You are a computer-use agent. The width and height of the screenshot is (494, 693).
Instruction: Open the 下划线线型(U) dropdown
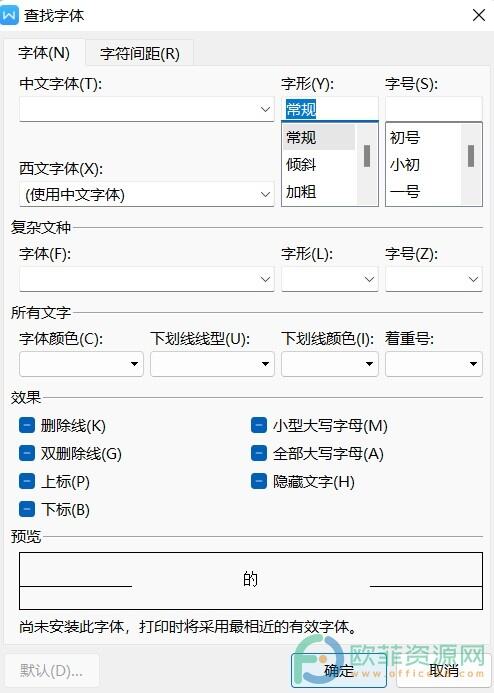212,364
